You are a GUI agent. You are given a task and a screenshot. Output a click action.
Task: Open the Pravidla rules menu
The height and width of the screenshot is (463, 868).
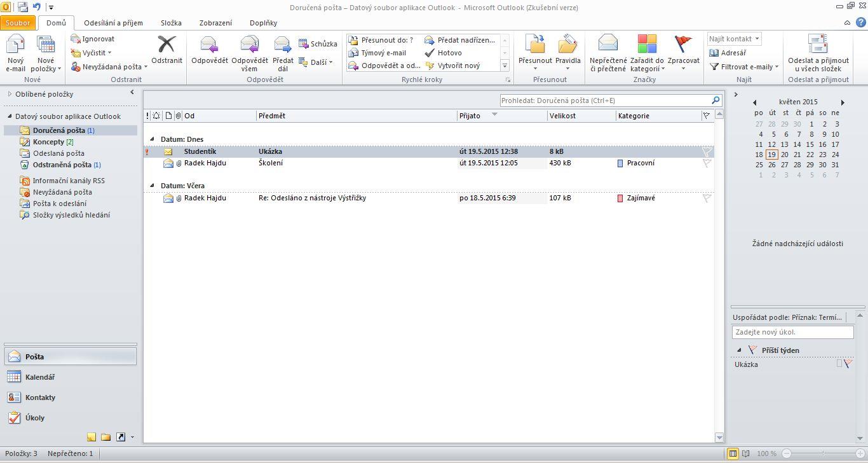568,54
